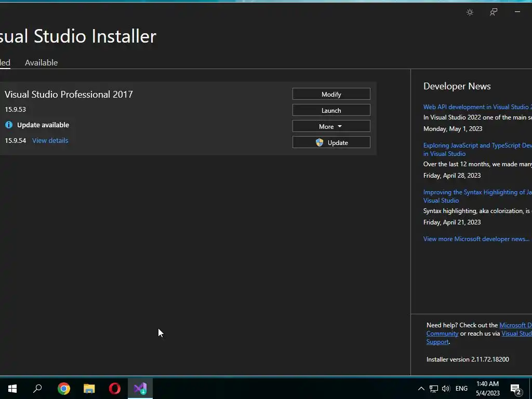Open taskbar search magnifier
This screenshot has width=532, height=399.
click(37, 389)
